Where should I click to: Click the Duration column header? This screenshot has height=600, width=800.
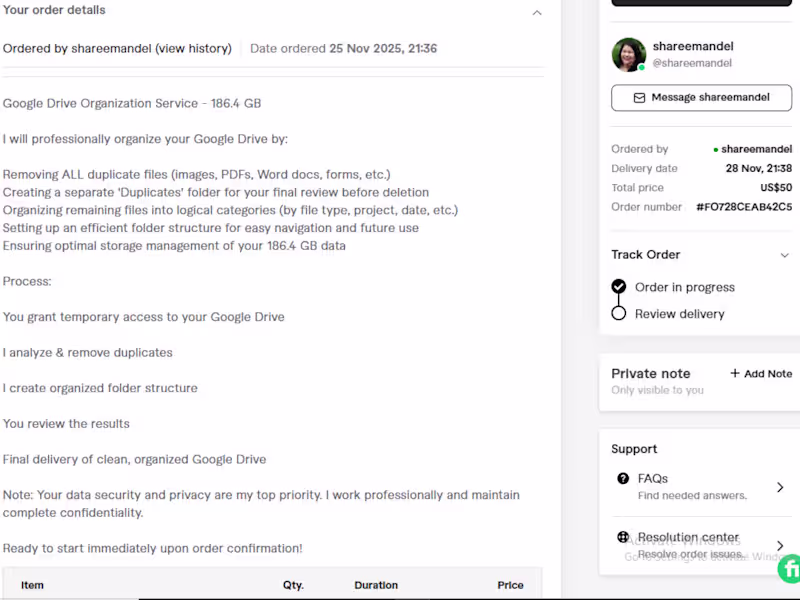376,585
